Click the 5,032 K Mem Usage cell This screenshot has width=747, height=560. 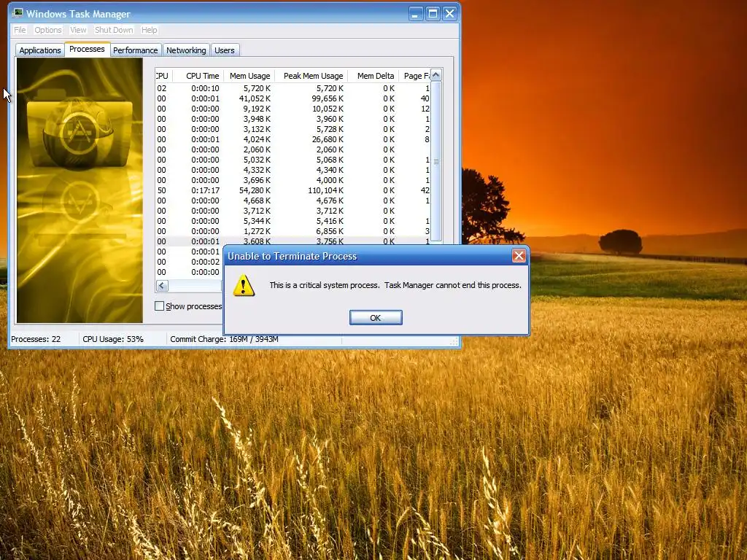257,160
